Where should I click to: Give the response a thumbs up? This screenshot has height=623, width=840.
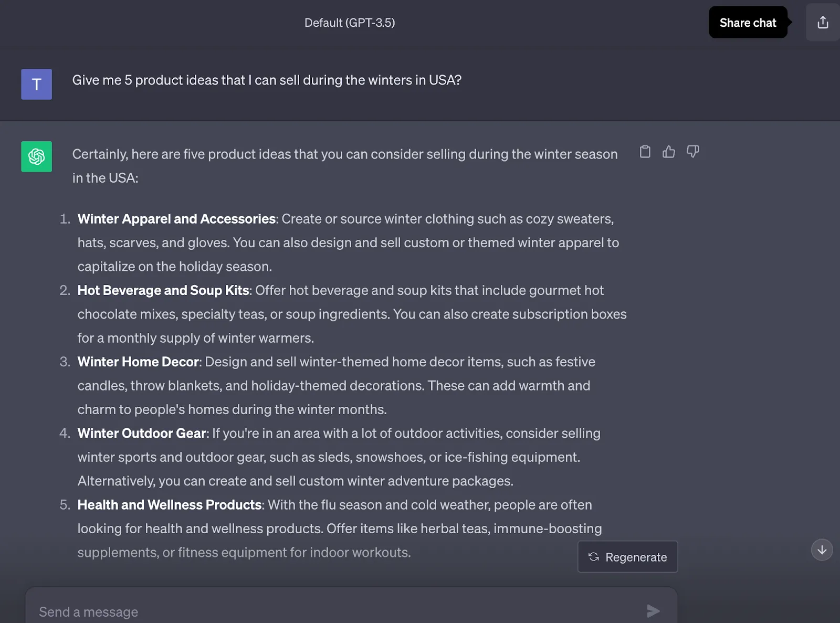click(x=668, y=152)
